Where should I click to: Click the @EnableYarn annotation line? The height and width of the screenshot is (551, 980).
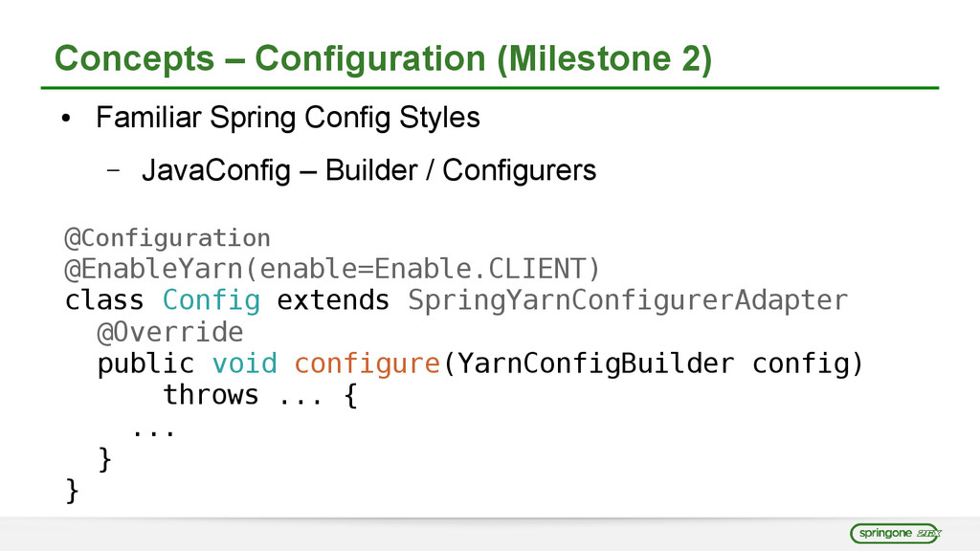pyautogui.click(x=331, y=269)
